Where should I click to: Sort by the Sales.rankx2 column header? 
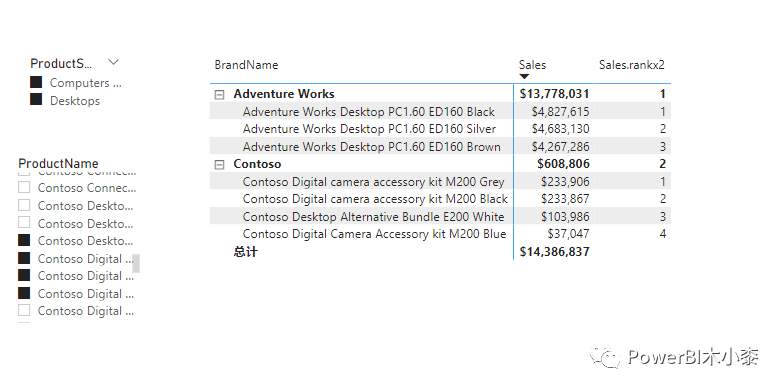[632, 64]
